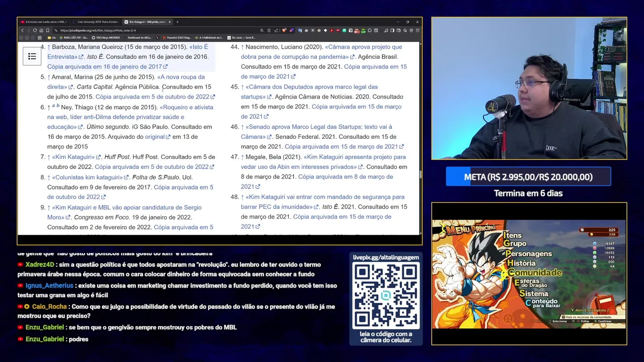Open site settings icon beside the URL

pos(56,30)
